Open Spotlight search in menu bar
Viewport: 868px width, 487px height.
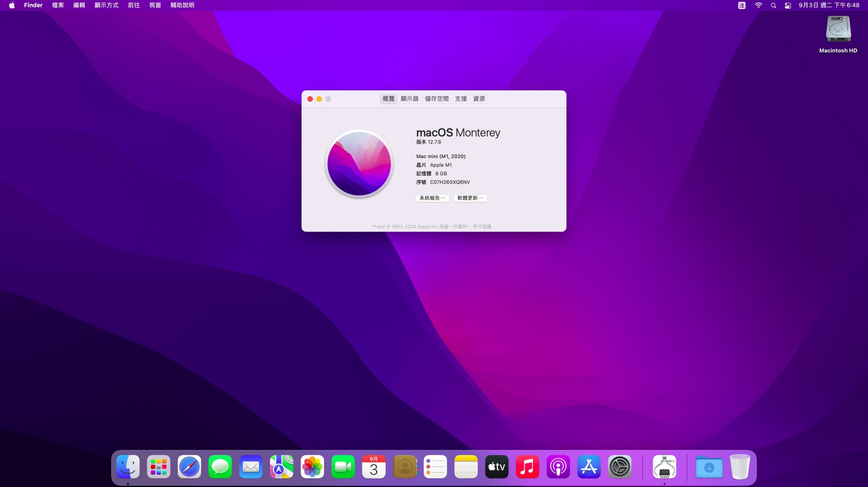[773, 5]
